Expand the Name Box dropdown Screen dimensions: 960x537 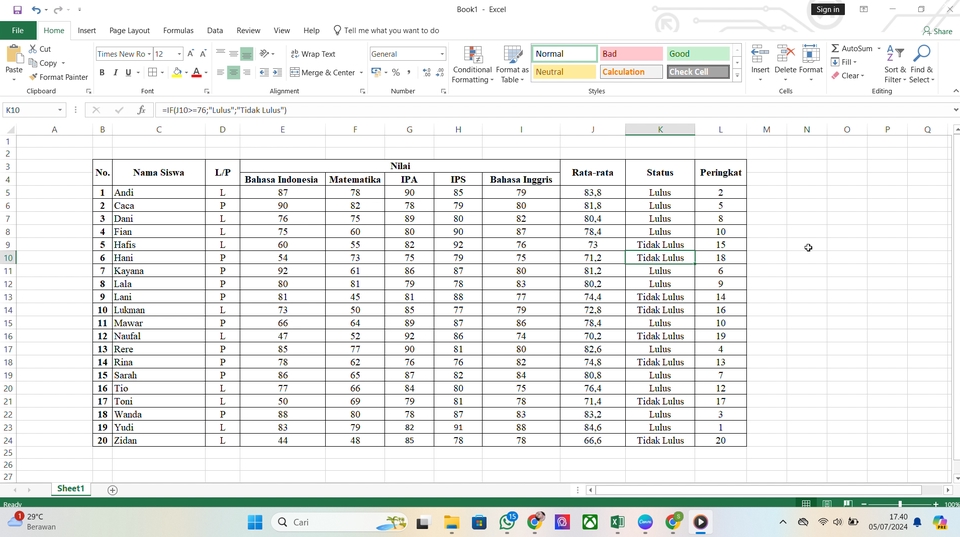60,110
